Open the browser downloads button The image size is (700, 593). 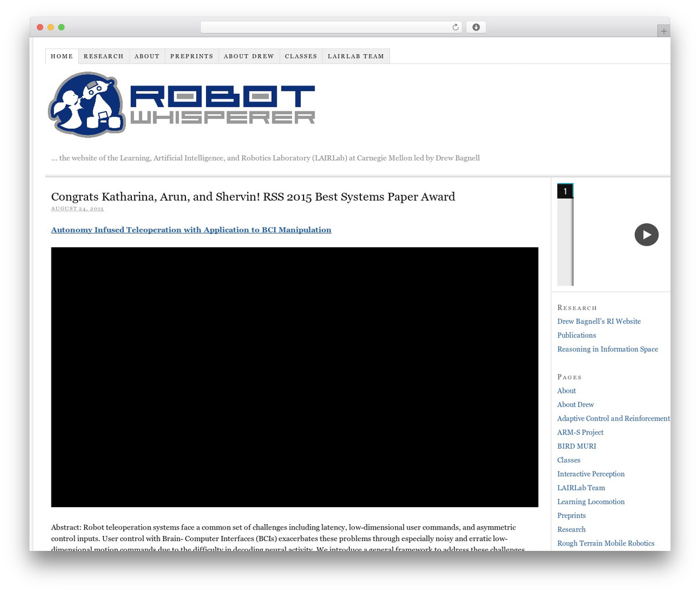pyautogui.click(x=476, y=27)
